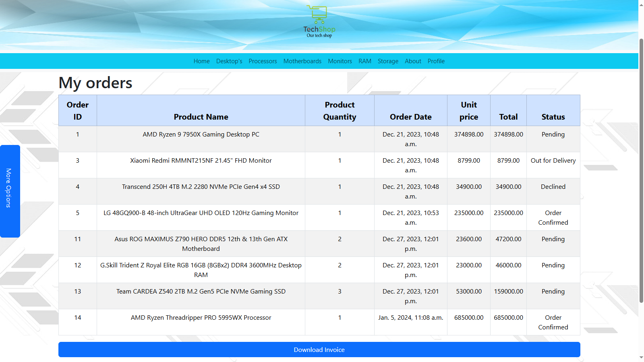Open the Processors category
Image resolution: width=644 pixels, height=362 pixels.
(263, 61)
